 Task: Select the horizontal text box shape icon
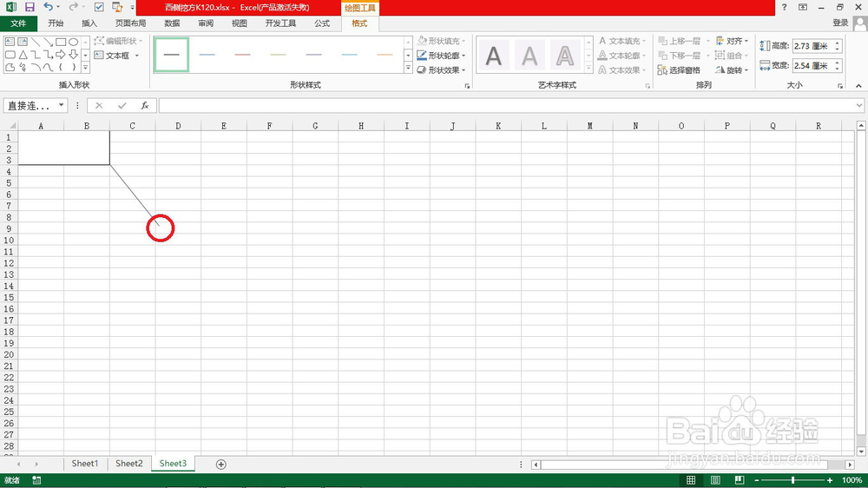coord(10,42)
